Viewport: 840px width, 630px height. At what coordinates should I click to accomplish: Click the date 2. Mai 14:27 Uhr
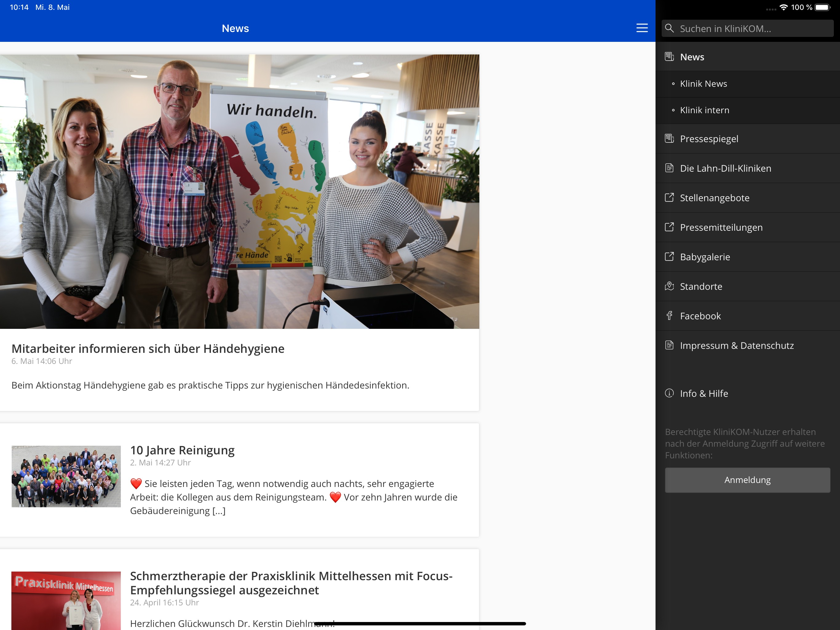160,462
